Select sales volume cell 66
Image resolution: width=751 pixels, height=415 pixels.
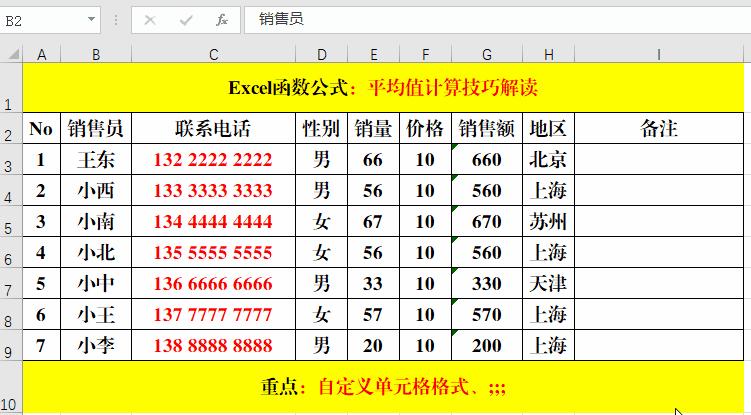[x=374, y=159]
